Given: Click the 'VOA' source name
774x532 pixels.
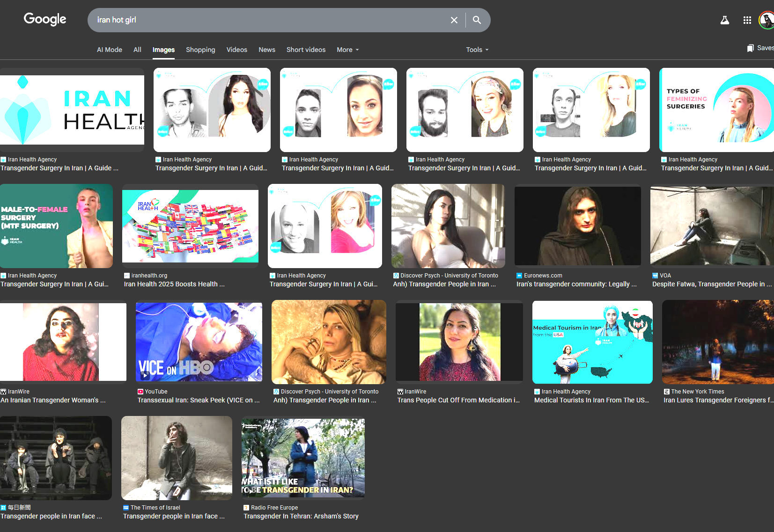Looking at the screenshot, I should coord(665,276).
